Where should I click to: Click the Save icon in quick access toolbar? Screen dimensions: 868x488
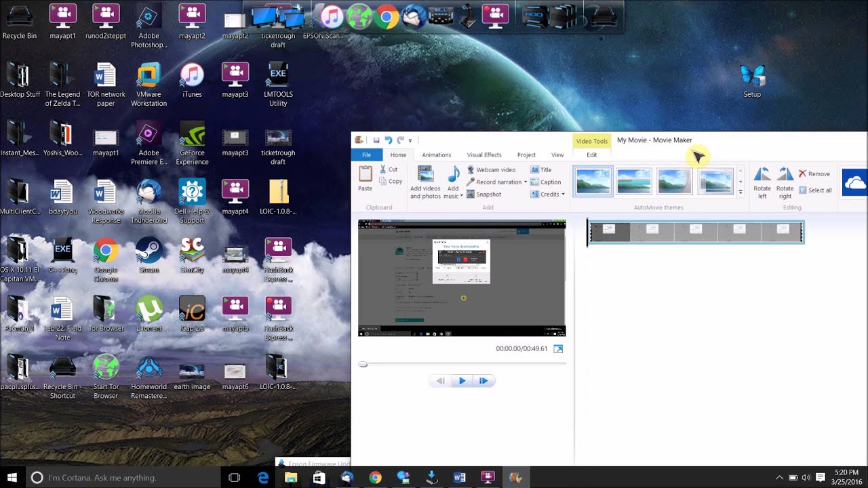(376, 140)
